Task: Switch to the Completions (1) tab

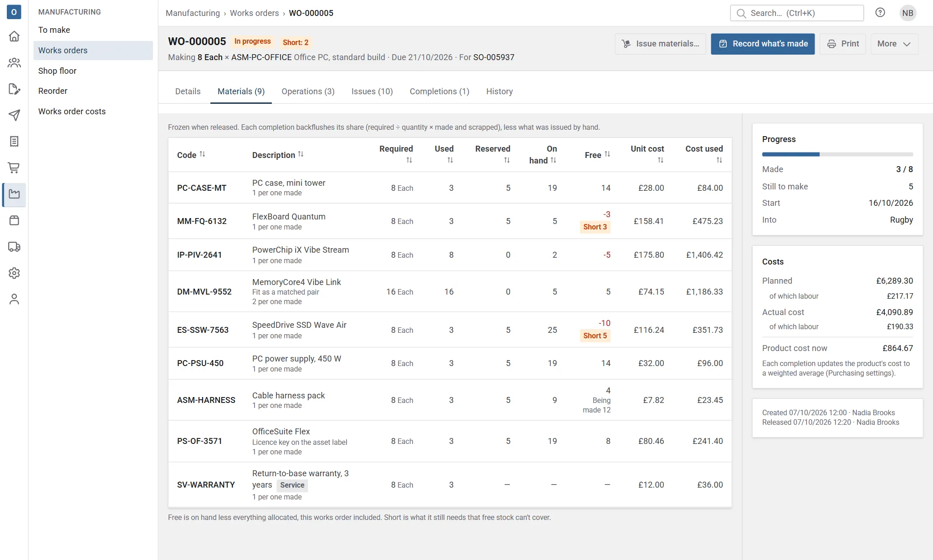Action: click(439, 92)
